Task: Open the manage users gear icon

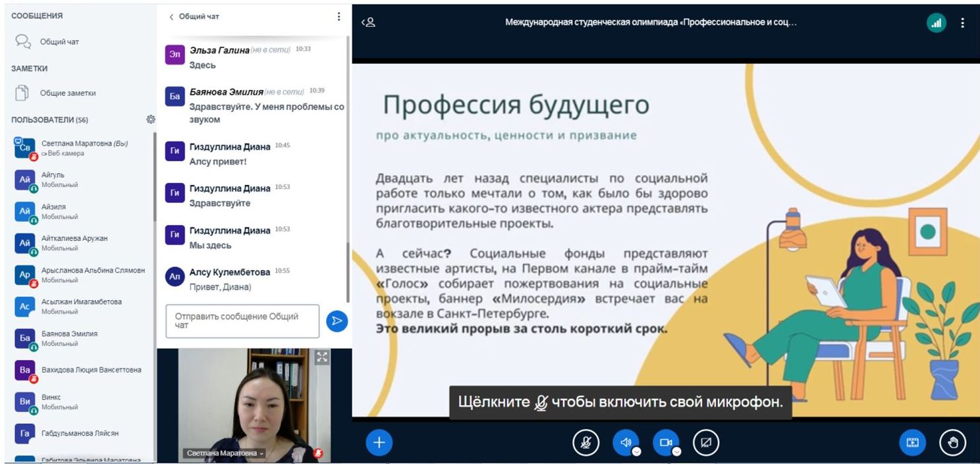Action: 151,119
